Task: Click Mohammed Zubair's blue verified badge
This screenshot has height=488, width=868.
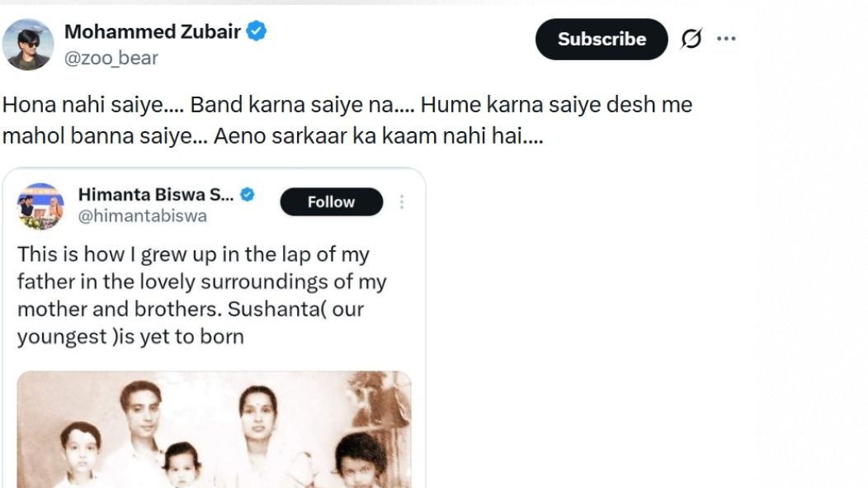Action: coord(257,32)
